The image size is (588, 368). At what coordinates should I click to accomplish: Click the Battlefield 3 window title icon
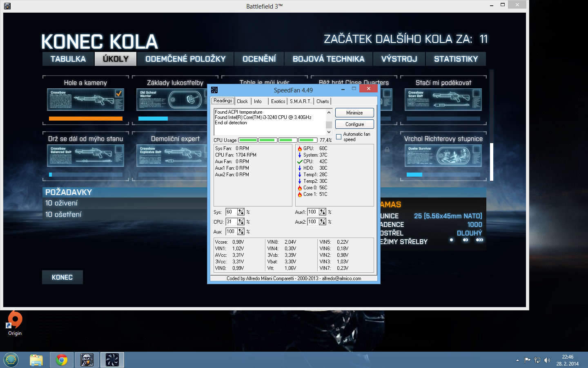pos(7,6)
